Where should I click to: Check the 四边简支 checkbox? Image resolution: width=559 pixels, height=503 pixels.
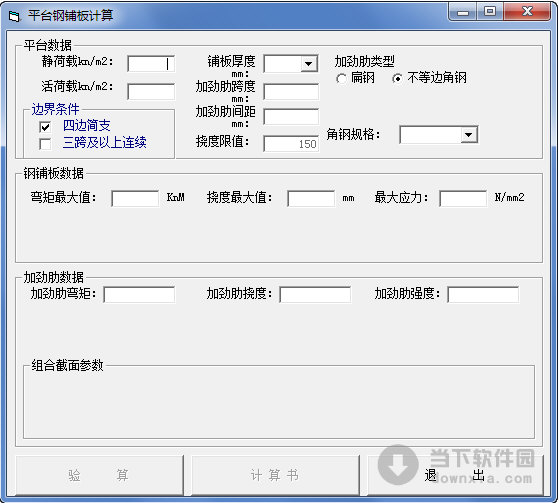point(45,127)
